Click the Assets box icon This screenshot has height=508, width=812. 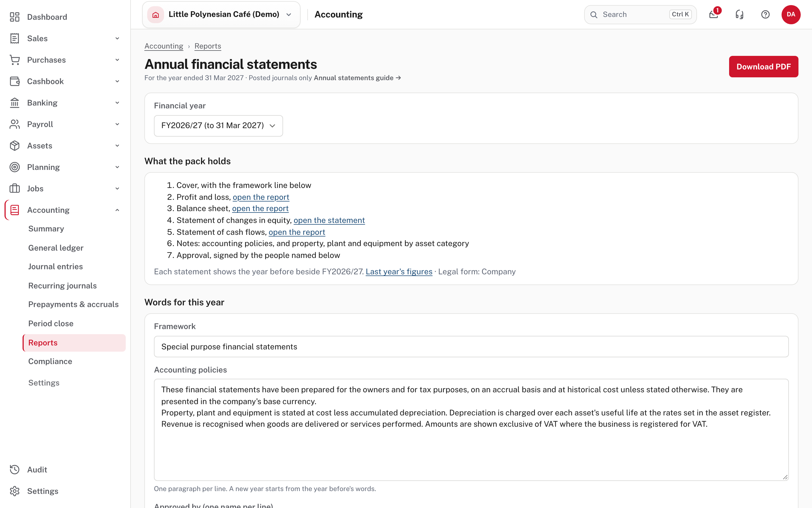14,146
